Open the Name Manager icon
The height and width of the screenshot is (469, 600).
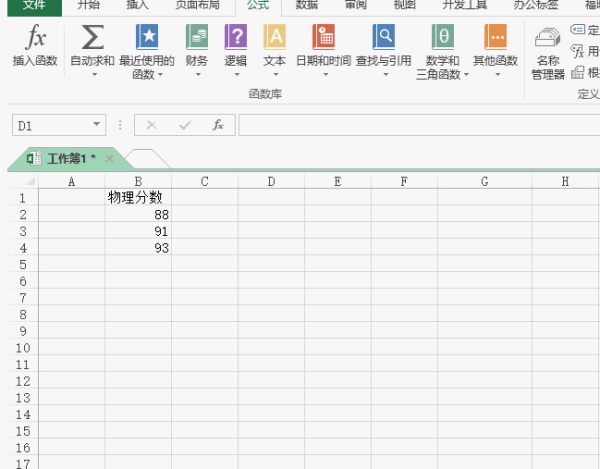coord(548,37)
